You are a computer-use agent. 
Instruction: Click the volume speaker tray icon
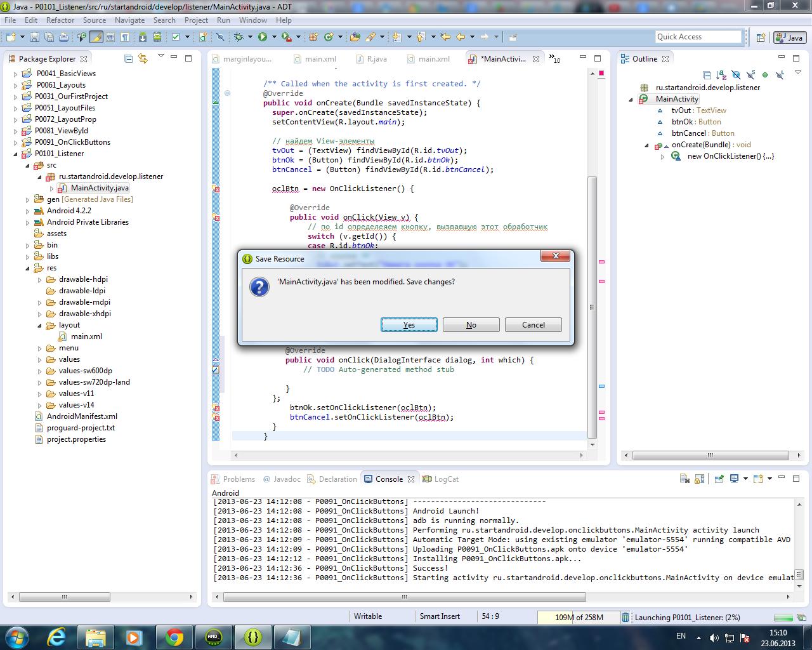click(714, 638)
